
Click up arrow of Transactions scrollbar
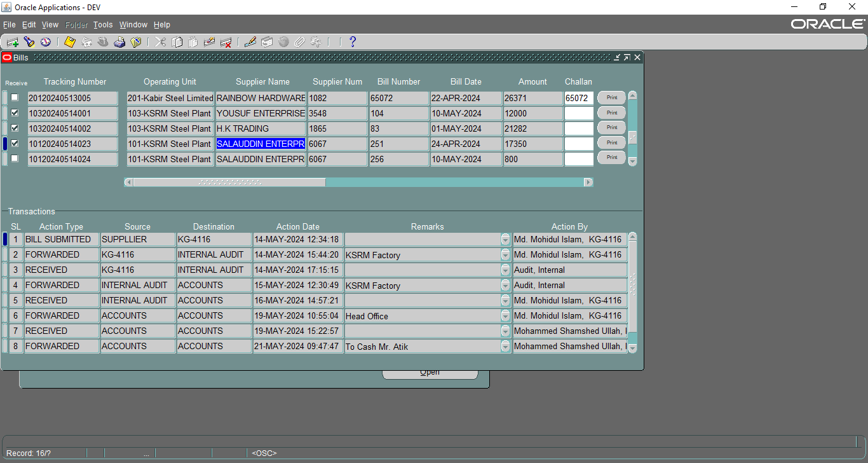point(632,237)
